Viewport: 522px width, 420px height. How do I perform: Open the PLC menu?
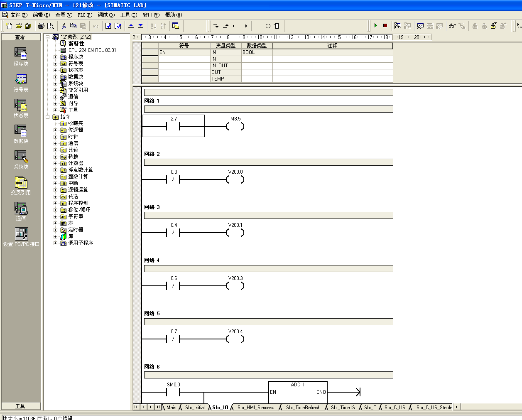pos(85,15)
